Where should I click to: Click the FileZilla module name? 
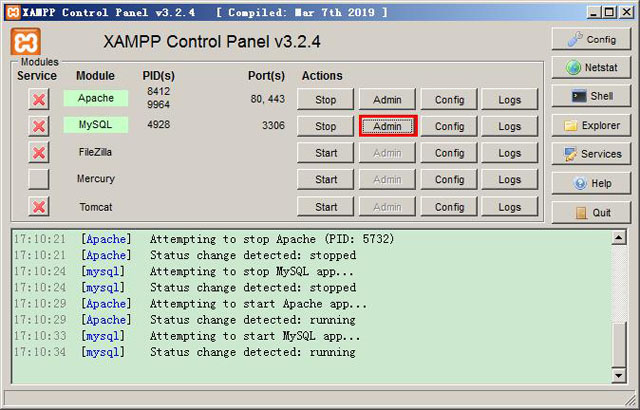(x=95, y=152)
